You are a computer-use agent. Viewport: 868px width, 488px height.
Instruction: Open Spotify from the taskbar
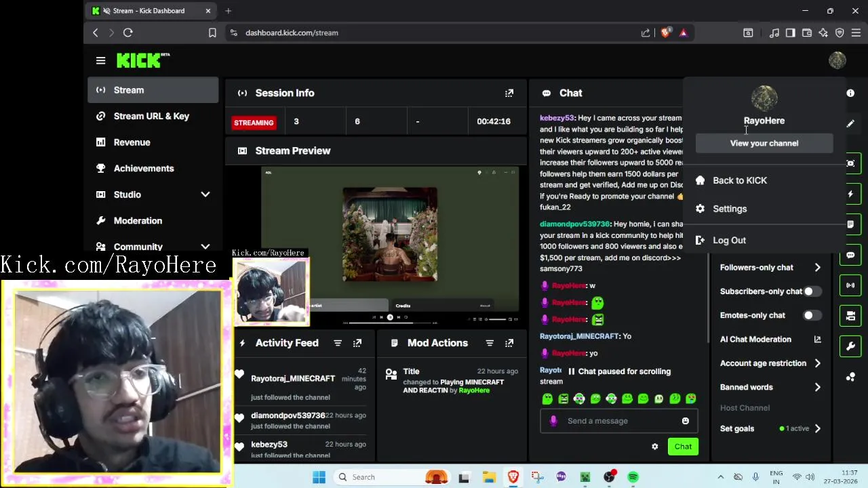point(633,477)
